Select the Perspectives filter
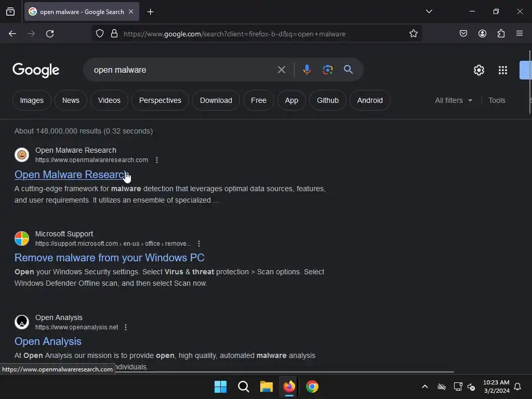 click(160, 100)
